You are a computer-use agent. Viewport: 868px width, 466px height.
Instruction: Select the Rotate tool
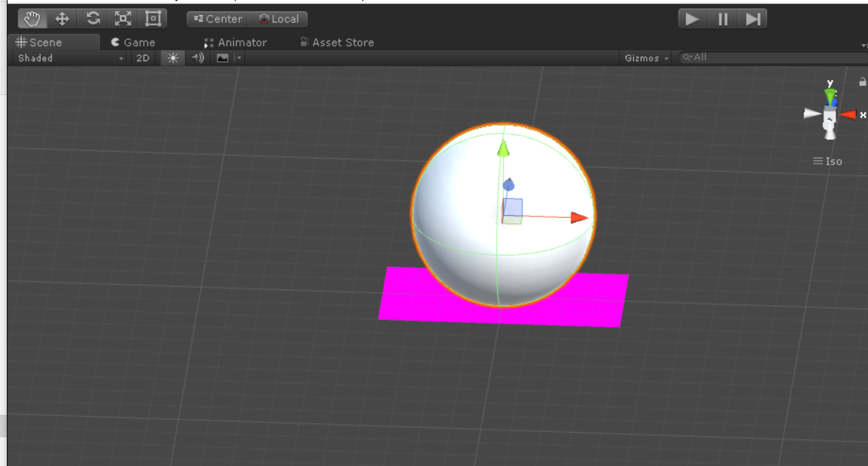92,18
